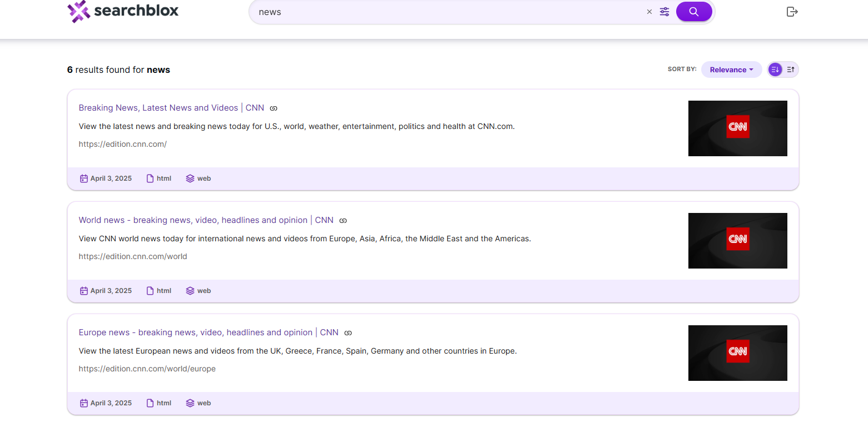Open the search filter settings icon
Image resolution: width=868 pixels, height=422 pixels.
click(x=664, y=12)
